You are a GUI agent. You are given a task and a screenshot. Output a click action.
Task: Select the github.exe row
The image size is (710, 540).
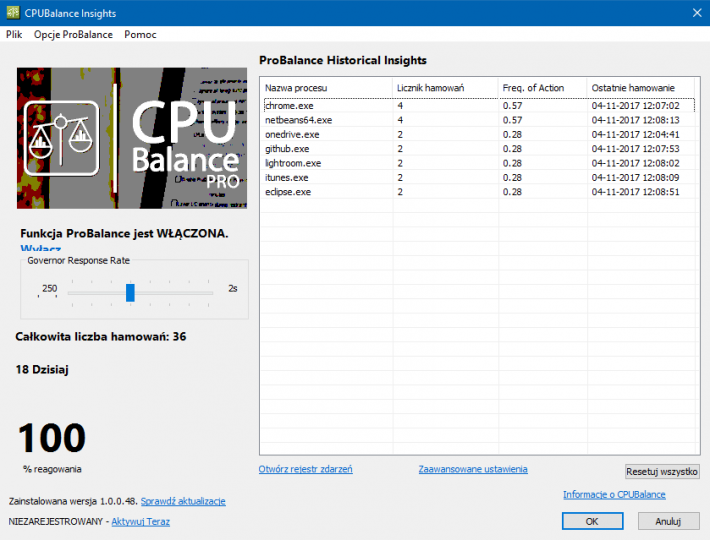pyautogui.click(x=479, y=148)
